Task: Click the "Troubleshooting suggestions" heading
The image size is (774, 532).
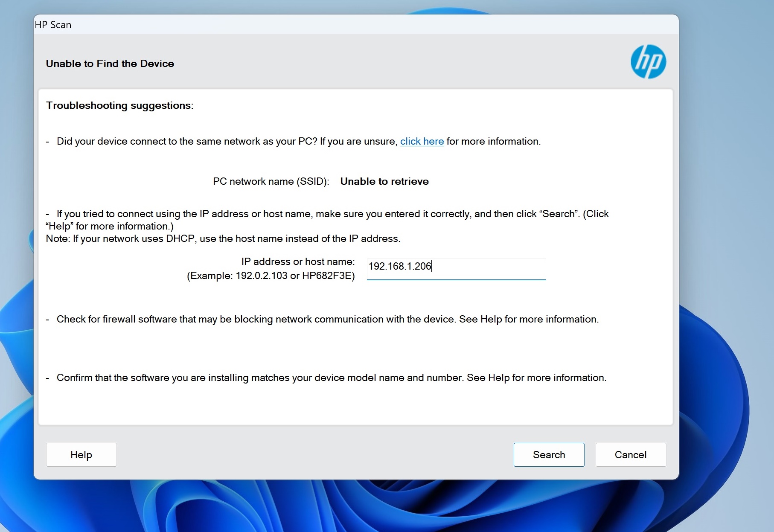Action: (120, 105)
